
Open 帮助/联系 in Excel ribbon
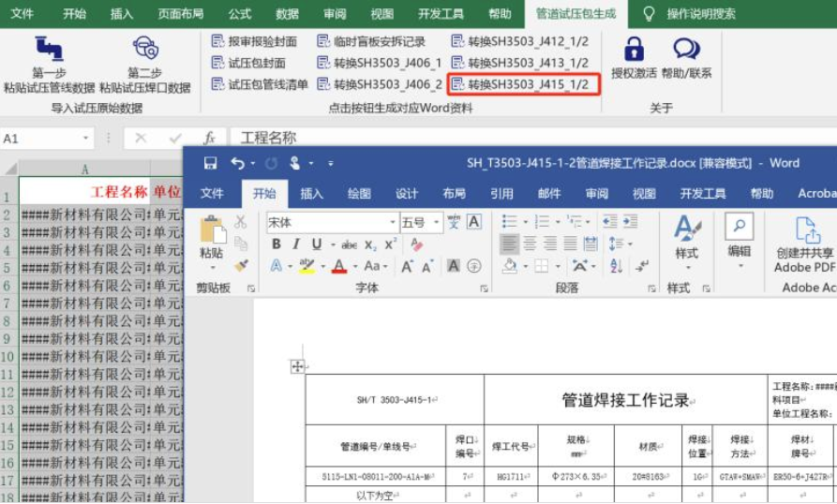click(x=686, y=59)
